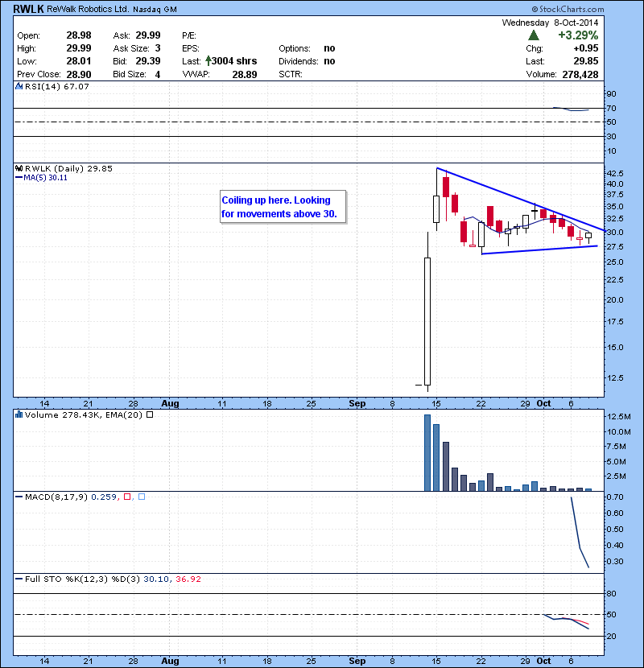Click the green arrow before 3004 shrs

coord(208,60)
